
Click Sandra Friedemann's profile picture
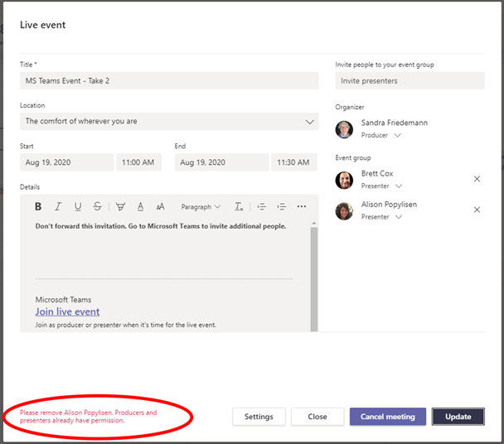tap(344, 129)
